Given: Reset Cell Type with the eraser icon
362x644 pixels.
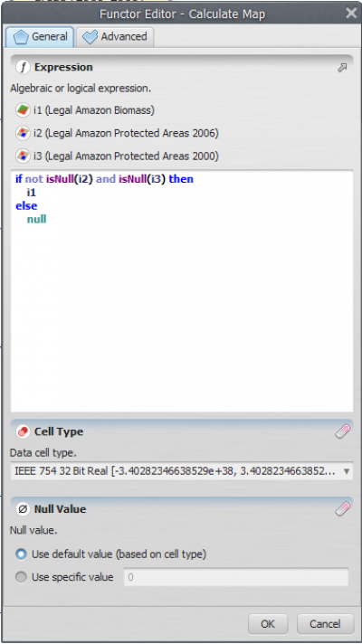Looking at the screenshot, I should (342, 431).
